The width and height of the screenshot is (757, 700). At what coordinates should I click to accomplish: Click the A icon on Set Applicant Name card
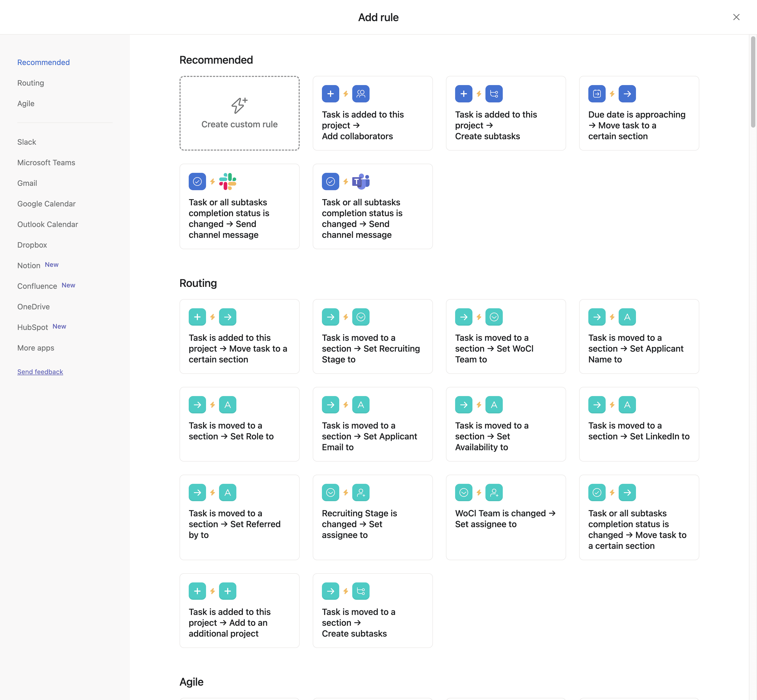pos(627,317)
